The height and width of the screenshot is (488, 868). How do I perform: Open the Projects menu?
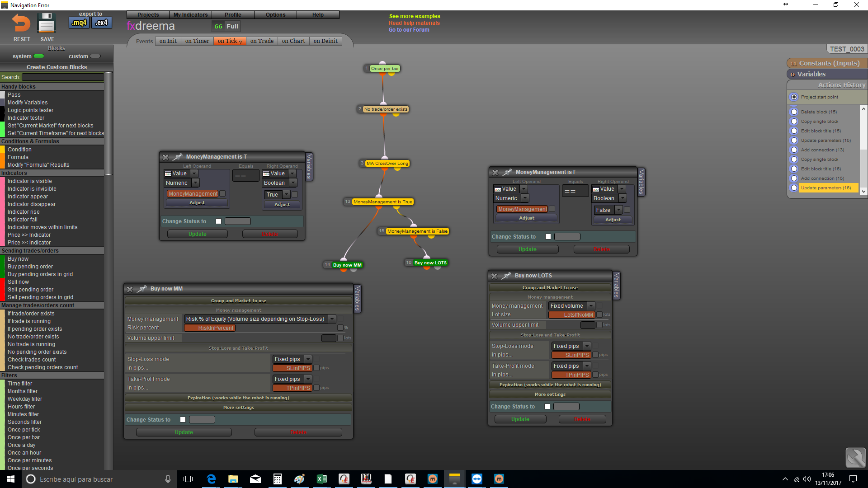click(148, 15)
